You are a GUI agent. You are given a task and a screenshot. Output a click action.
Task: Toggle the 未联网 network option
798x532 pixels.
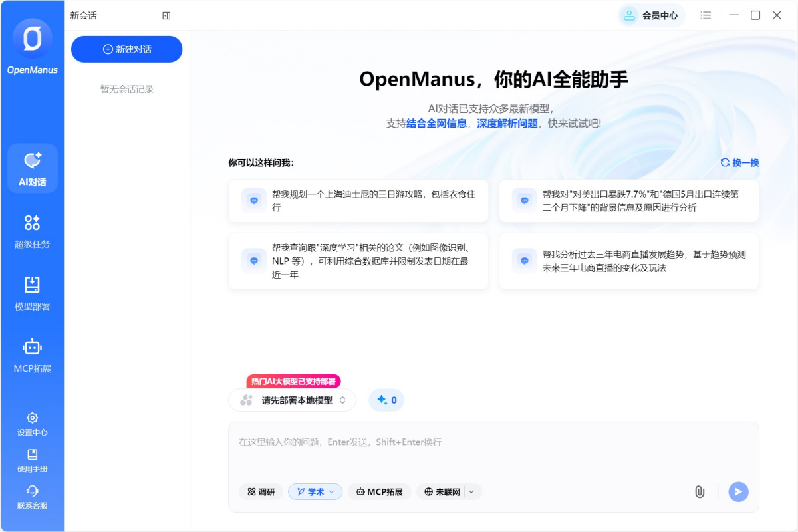click(x=442, y=492)
